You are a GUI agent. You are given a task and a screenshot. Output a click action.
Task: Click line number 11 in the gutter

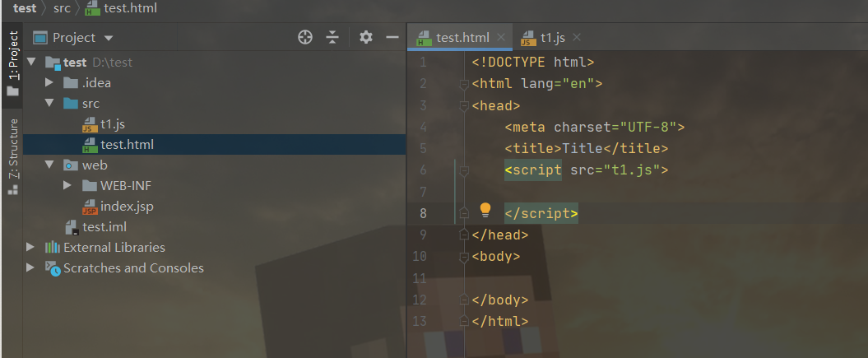pos(420,278)
